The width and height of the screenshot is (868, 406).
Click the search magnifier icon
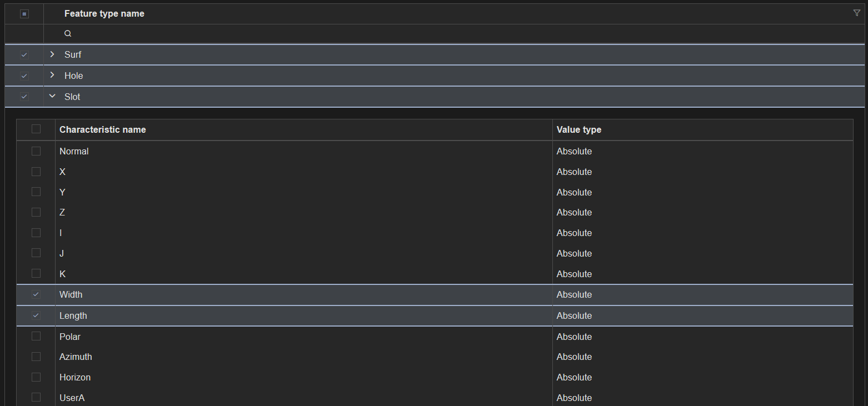[68, 34]
